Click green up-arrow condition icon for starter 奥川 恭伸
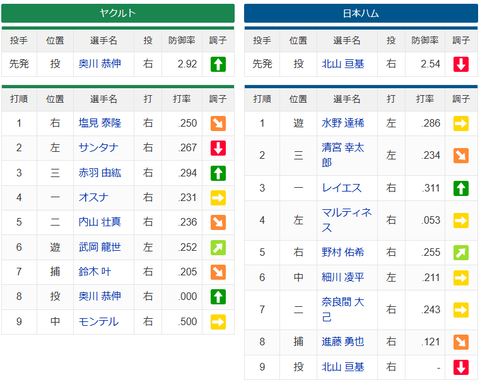480x385 pixels. coord(218,64)
